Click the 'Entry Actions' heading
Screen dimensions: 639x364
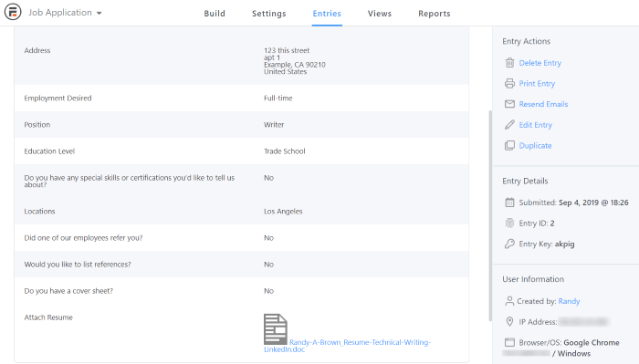pyautogui.click(x=526, y=41)
